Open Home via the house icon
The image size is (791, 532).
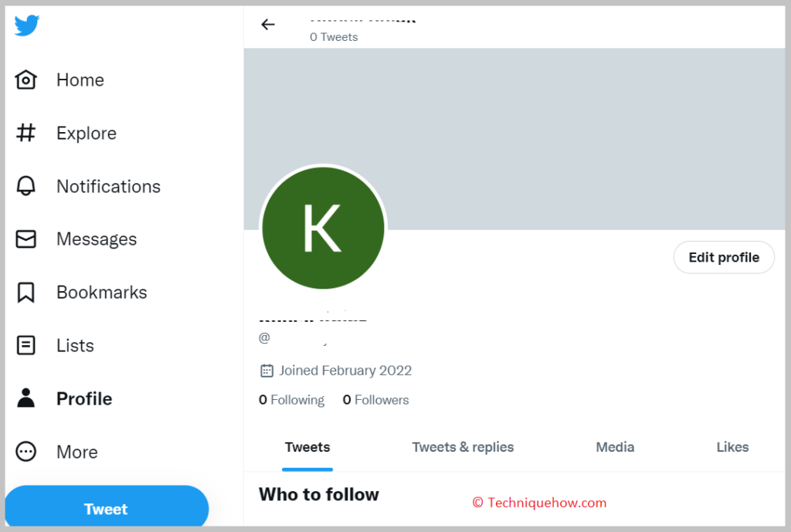pos(25,80)
